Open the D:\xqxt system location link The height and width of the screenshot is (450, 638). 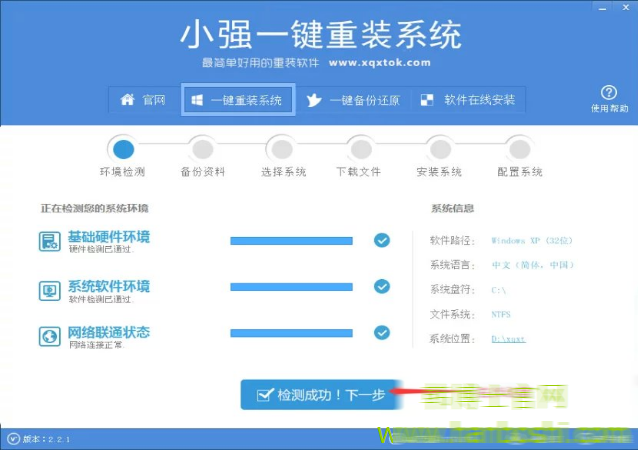508,339
